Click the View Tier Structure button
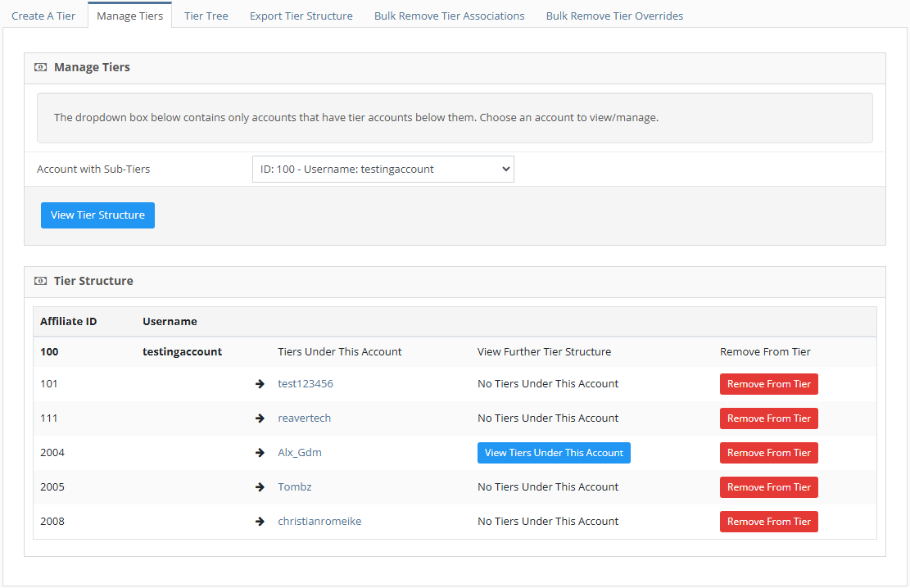Image resolution: width=910 pixels, height=588 pixels. coord(97,215)
